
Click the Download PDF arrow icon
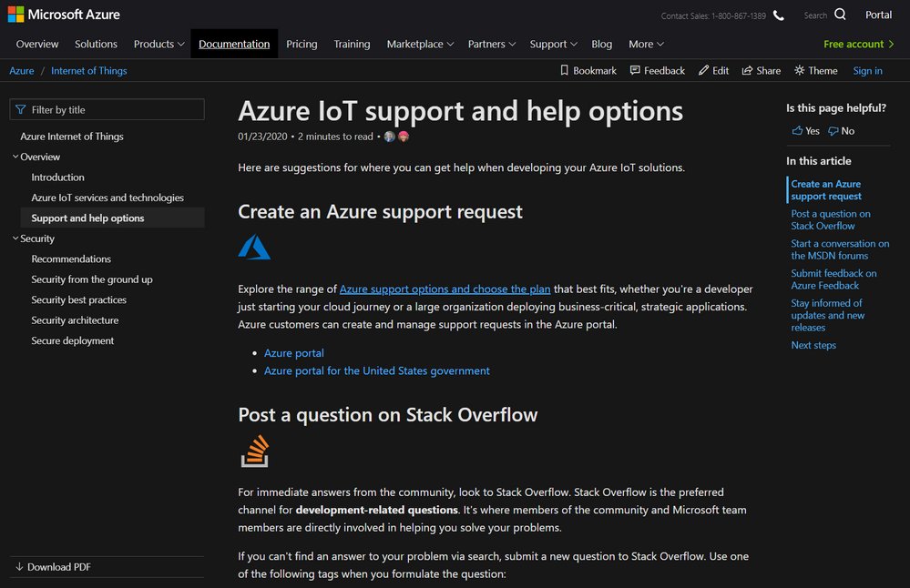coord(19,566)
